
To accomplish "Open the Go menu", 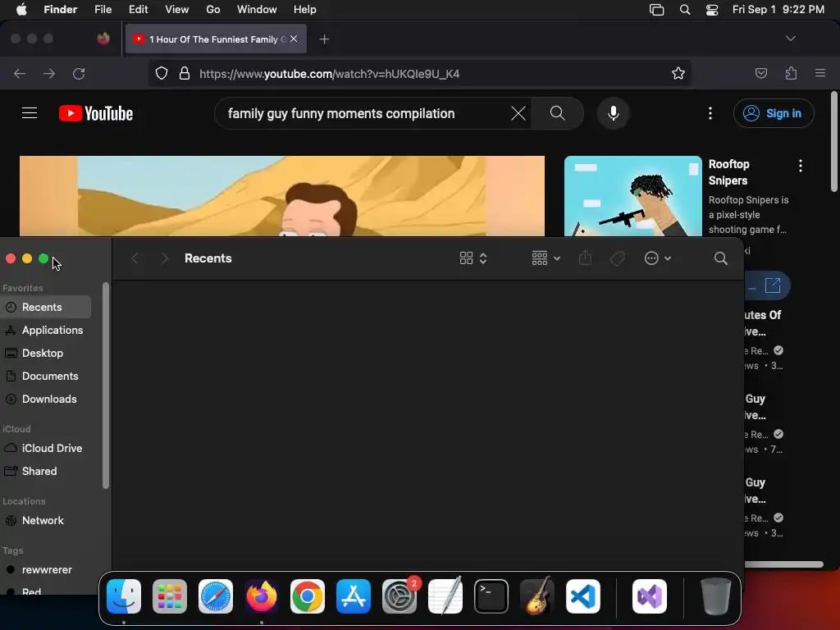I will pos(213,10).
